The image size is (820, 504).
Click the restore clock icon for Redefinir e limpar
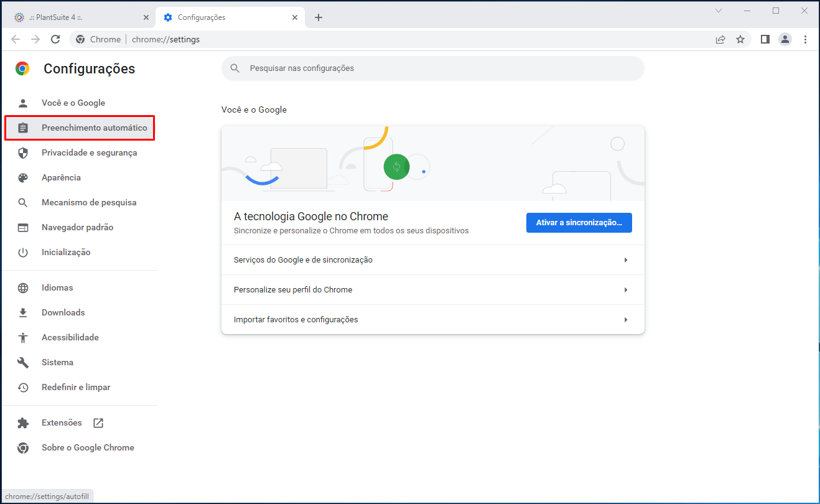click(23, 388)
